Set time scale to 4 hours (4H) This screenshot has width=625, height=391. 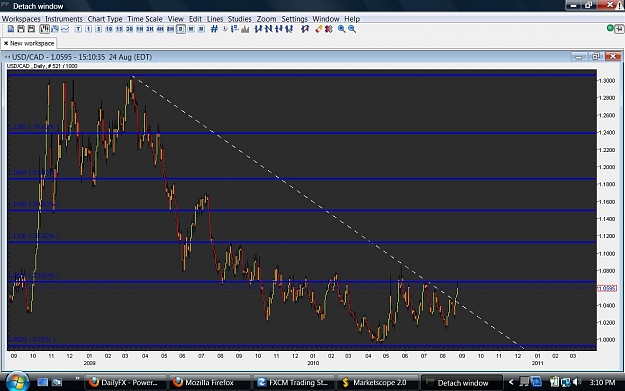160,29
